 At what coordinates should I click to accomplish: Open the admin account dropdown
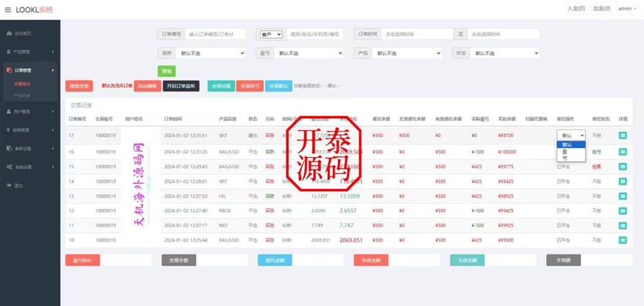[x=627, y=8]
